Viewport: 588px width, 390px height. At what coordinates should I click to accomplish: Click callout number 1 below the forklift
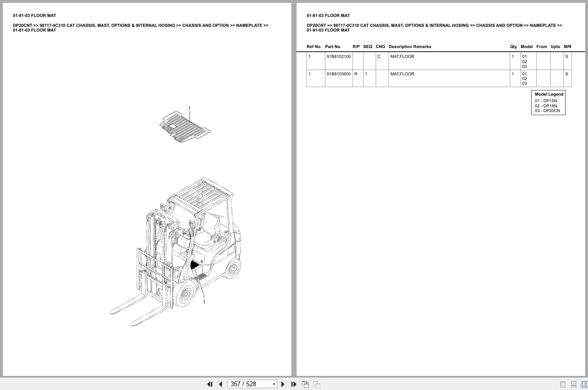[x=204, y=301]
